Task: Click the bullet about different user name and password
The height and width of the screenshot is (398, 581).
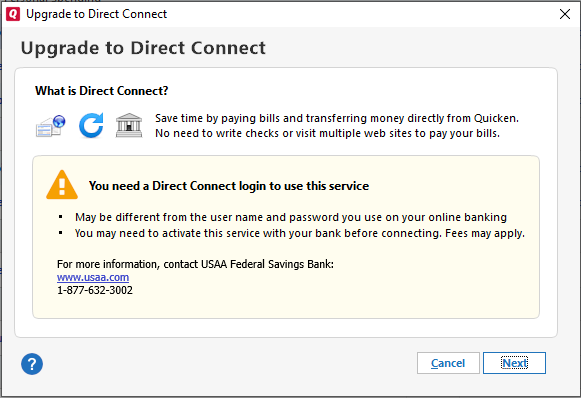Action: click(x=291, y=217)
